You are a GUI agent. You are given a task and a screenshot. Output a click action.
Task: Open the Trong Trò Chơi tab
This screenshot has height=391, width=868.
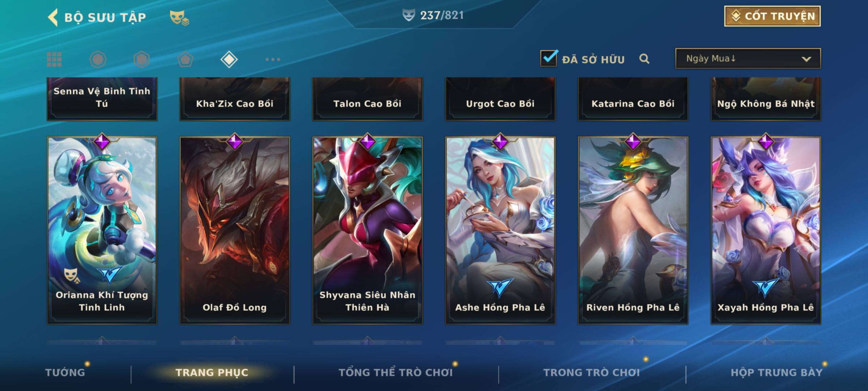click(592, 373)
